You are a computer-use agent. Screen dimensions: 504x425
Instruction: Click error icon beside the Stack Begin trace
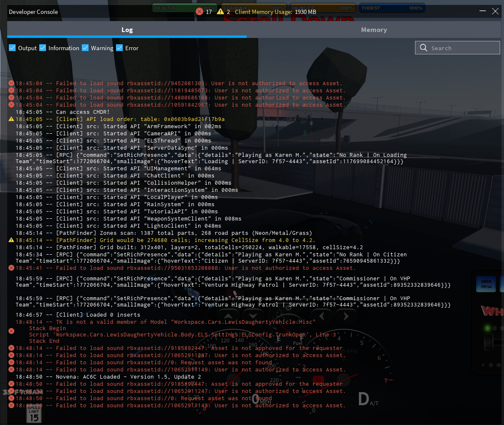[11, 331]
